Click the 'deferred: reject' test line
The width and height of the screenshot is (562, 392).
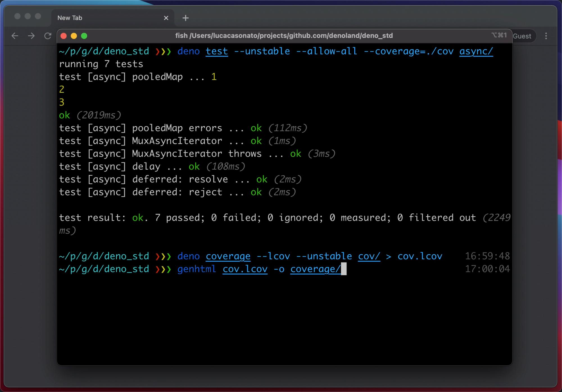tap(178, 192)
